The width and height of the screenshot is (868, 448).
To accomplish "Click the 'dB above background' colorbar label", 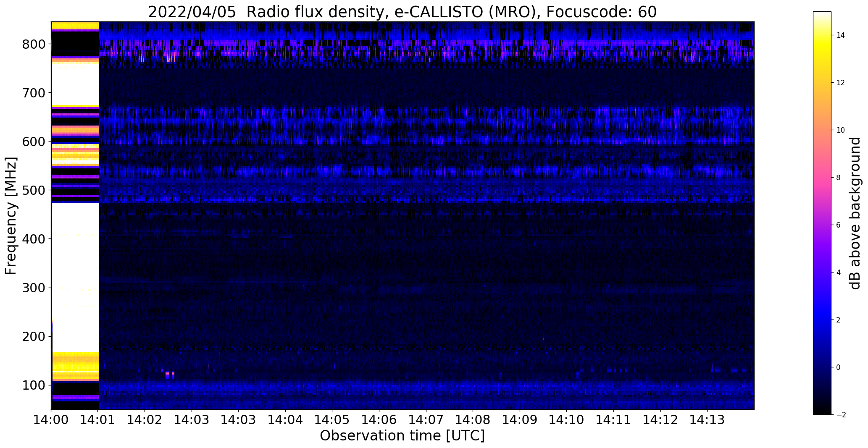I will (855, 213).
